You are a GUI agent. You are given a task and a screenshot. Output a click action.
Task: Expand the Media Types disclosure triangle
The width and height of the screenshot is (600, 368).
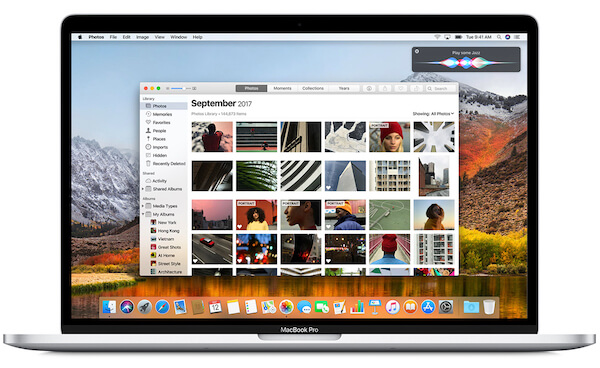(143, 206)
